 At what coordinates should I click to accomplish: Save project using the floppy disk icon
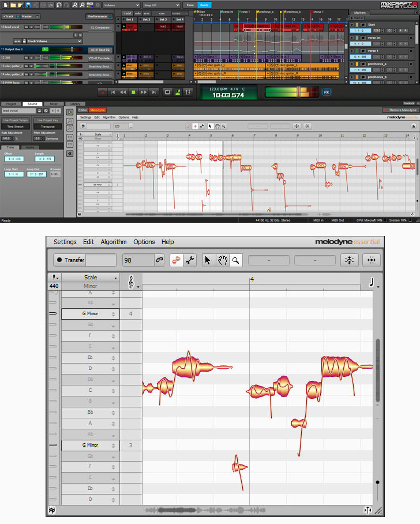tap(28, 5)
